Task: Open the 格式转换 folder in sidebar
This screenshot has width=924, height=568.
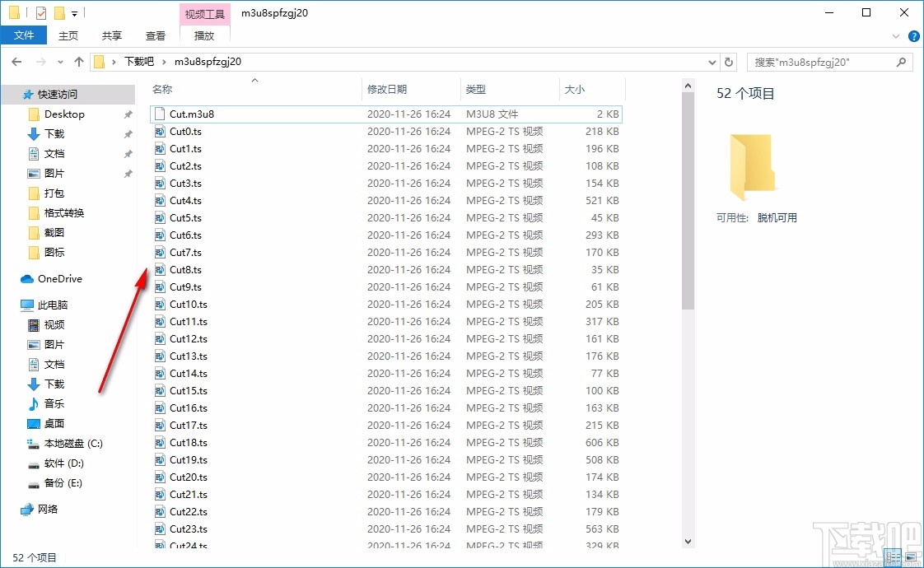Action: pyautogui.click(x=64, y=212)
